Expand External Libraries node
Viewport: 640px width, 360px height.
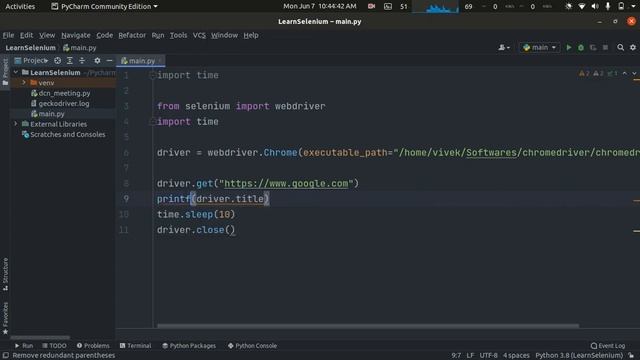click(16, 124)
